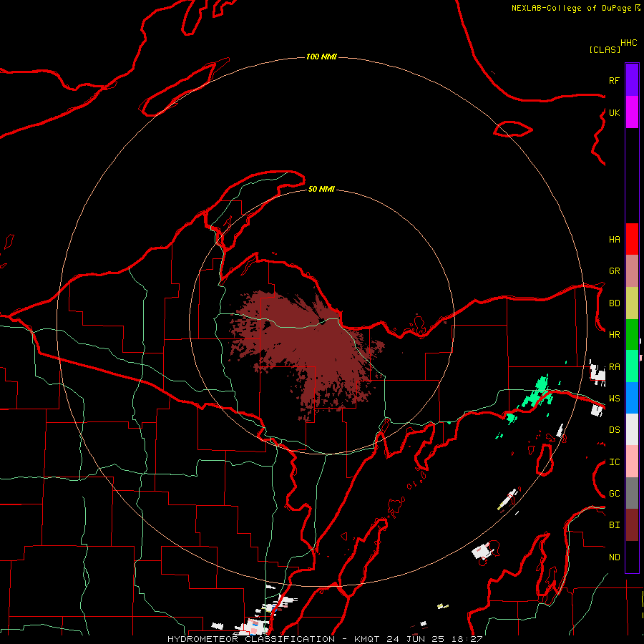644x644 pixels.
Task: Click the 'RF' legend label
Action: coord(614,80)
